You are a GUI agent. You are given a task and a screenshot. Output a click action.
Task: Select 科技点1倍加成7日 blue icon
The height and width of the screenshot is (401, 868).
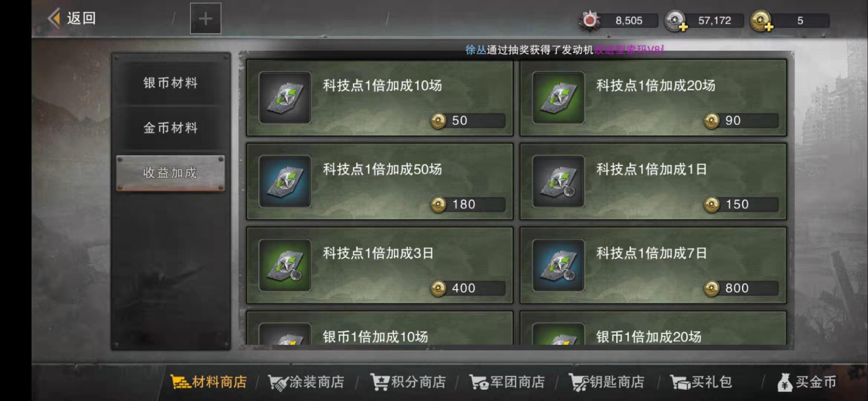click(x=558, y=265)
